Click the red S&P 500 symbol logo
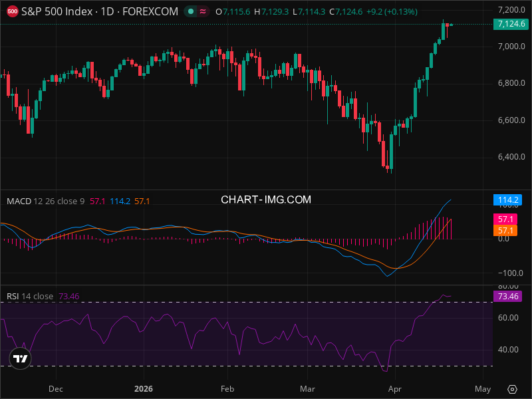532x399 pixels. pyautogui.click(x=13, y=11)
